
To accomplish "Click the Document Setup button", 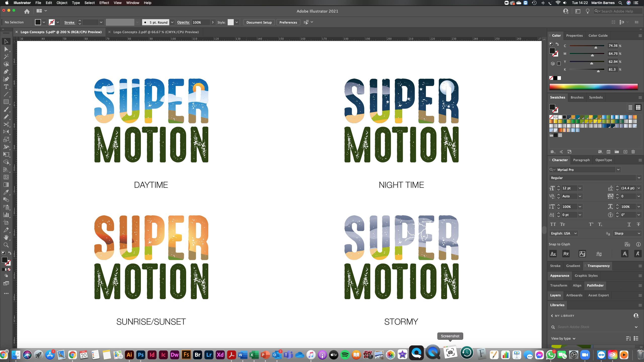I will point(259,22).
